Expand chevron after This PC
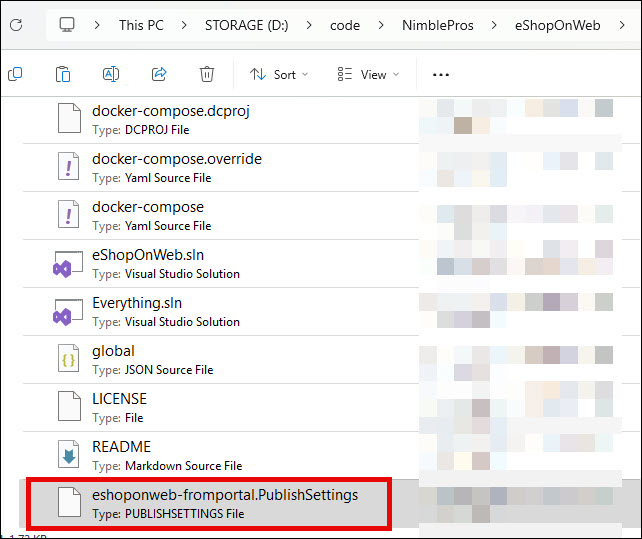Screen dimensions: 642x539 184,25
